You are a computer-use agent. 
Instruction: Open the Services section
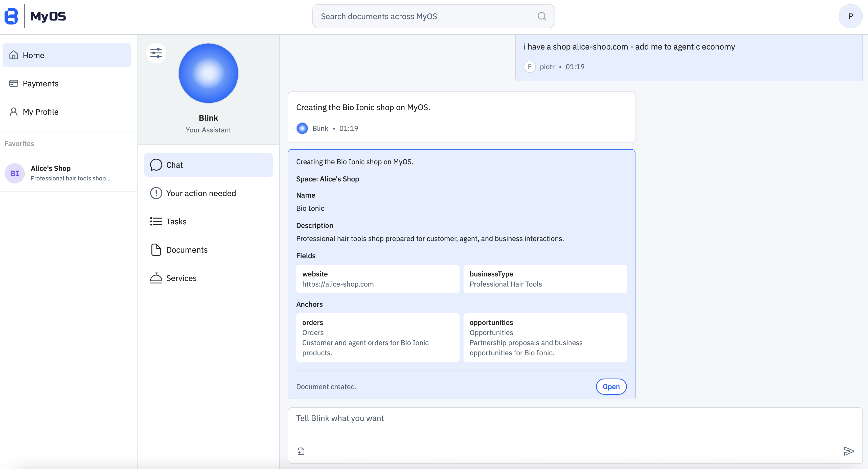181,278
